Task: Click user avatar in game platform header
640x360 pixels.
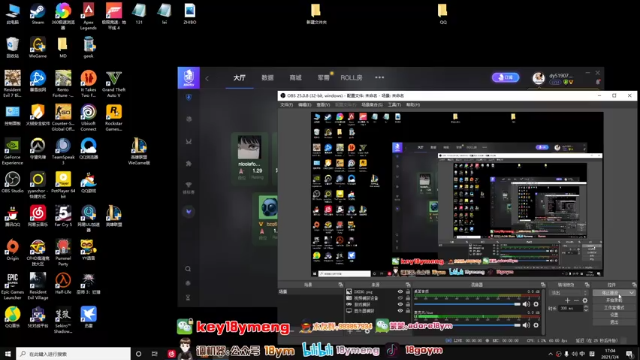Action: (538, 78)
